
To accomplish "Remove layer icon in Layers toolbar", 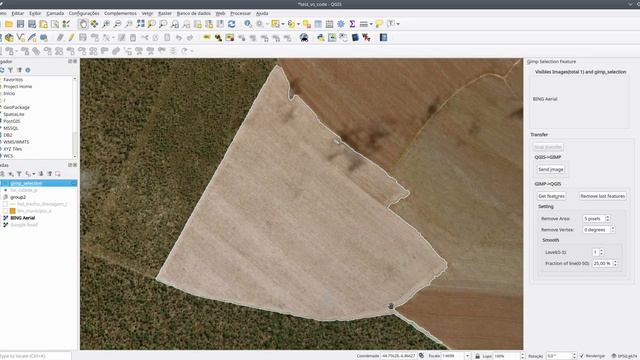I will tap(58, 174).
